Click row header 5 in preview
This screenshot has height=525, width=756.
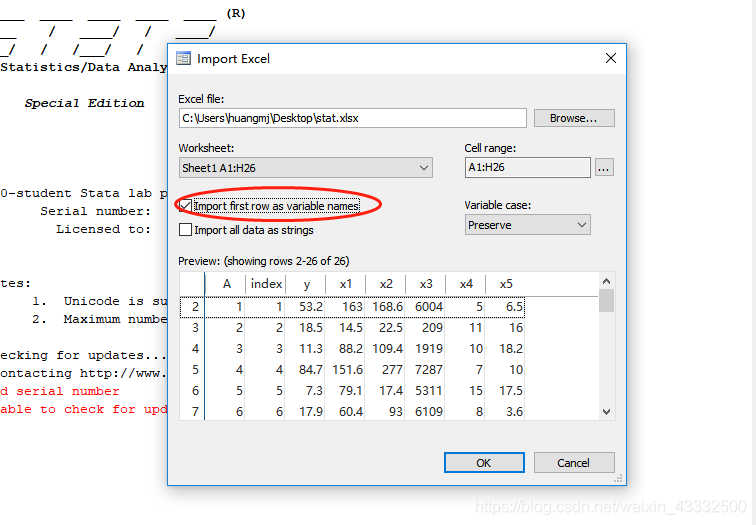pyautogui.click(x=192, y=370)
